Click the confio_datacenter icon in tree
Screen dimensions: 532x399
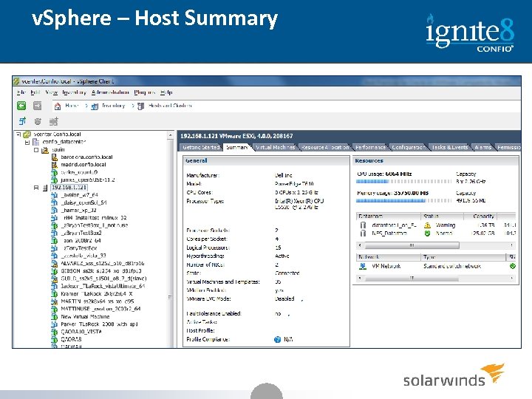(35, 142)
